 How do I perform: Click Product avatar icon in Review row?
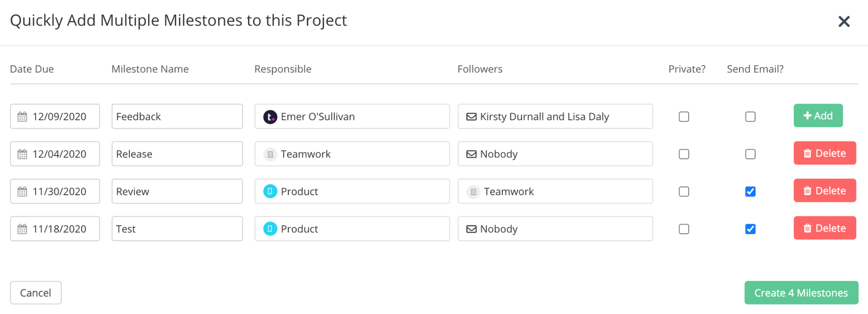click(270, 191)
